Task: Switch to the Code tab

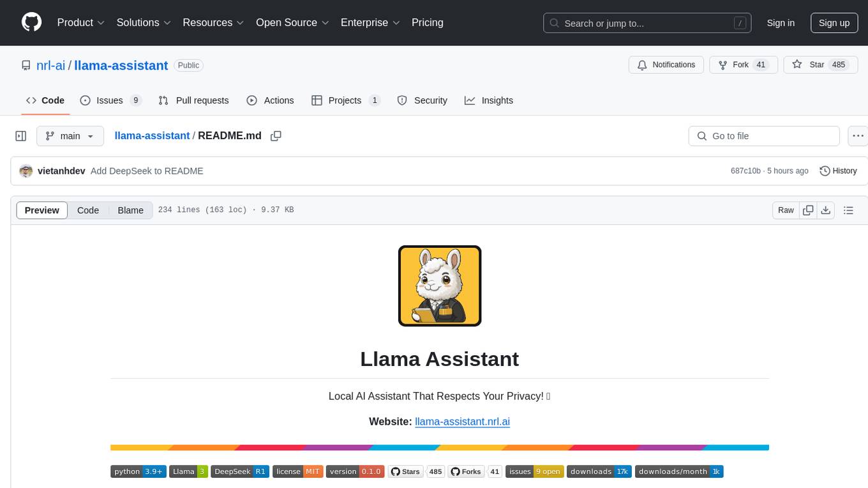Action: click(x=45, y=100)
